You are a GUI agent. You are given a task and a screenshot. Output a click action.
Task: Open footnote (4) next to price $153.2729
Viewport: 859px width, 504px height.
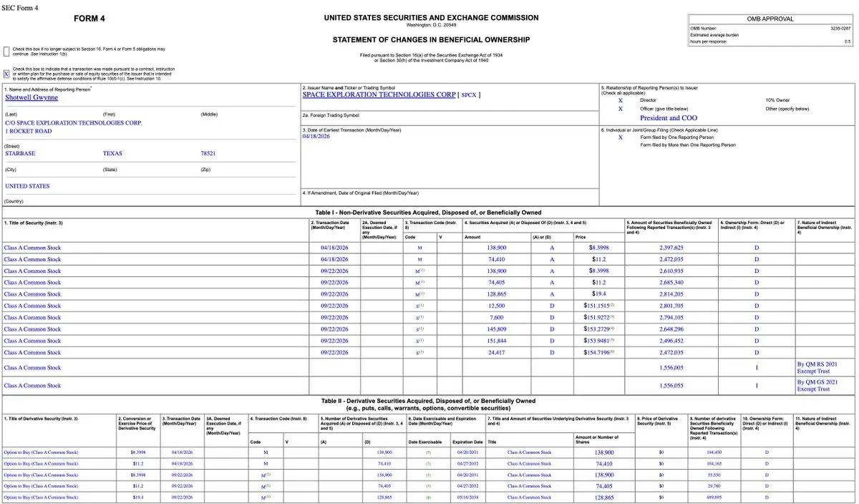(613, 327)
